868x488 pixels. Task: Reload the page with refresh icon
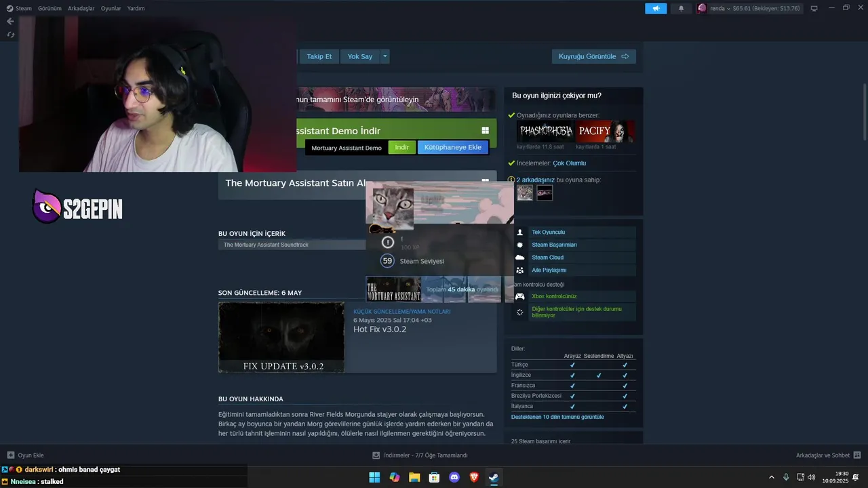pos(10,34)
